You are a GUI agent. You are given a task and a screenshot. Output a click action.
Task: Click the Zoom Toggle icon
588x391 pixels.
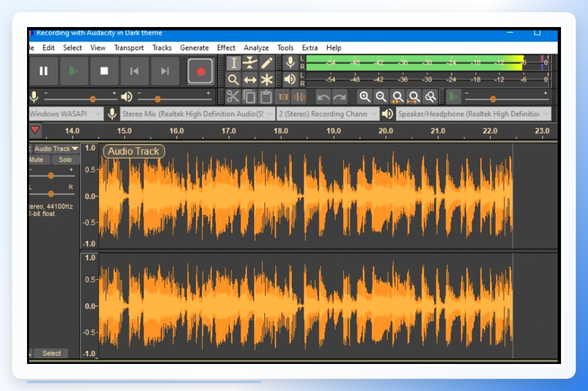[431, 97]
